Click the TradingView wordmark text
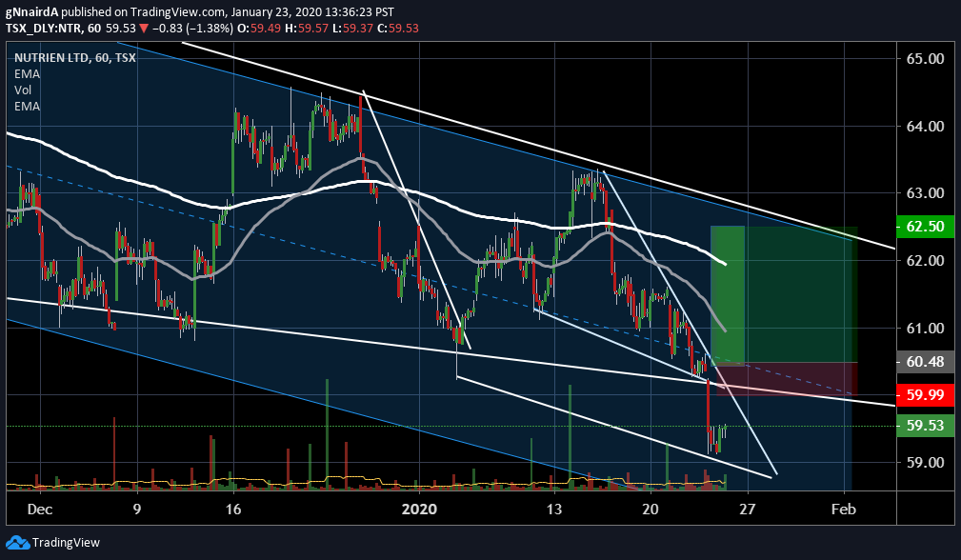Image resolution: width=961 pixels, height=560 pixels. click(66, 543)
